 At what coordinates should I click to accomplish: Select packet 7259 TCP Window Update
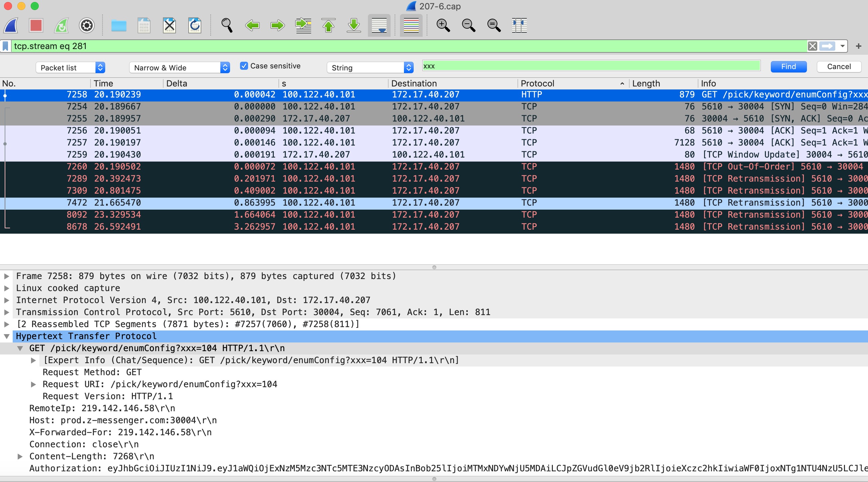[x=434, y=155]
